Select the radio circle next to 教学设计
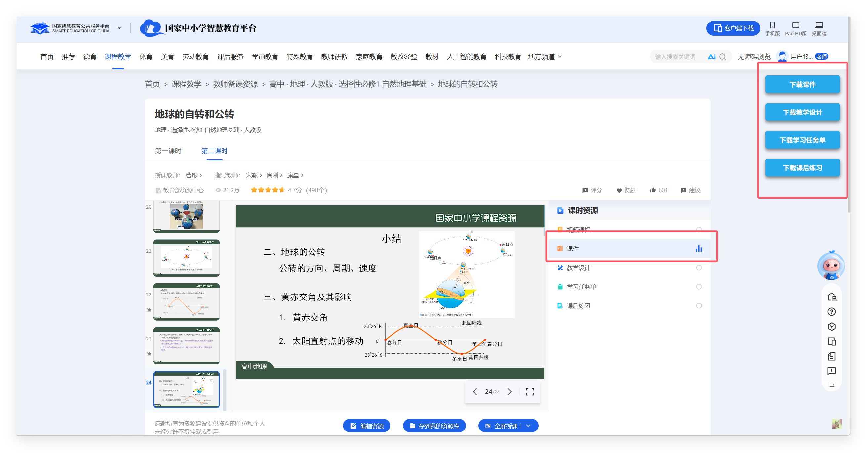This screenshot has width=868, height=453. pyautogui.click(x=699, y=268)
